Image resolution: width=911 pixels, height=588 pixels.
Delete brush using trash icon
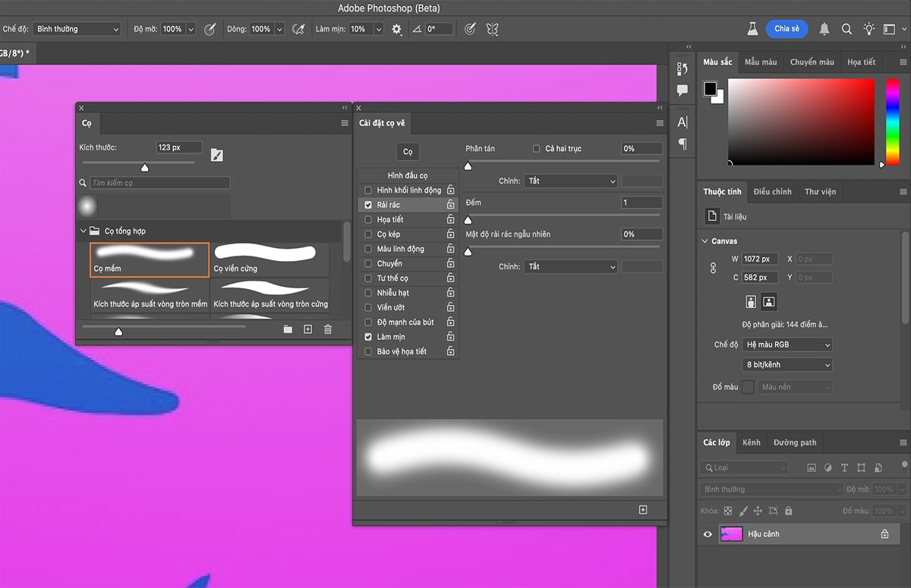click(x=328, y=329)
